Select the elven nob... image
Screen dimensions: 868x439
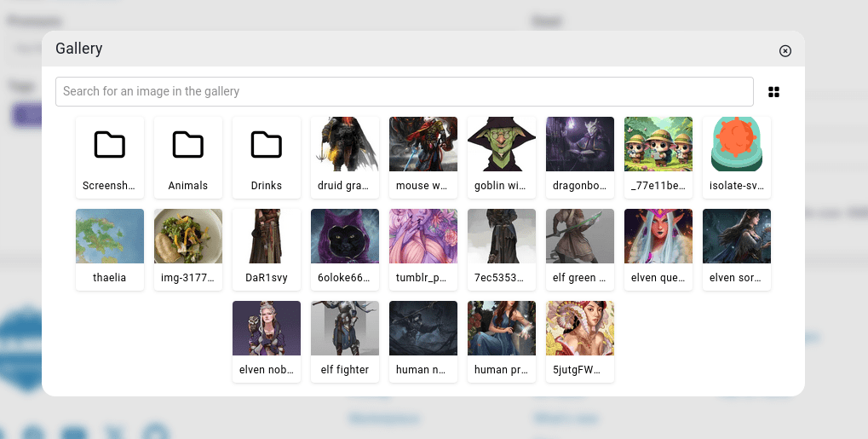click(x=267, y=342)
